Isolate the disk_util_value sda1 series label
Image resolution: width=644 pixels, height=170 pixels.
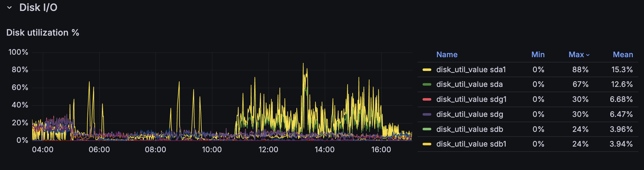tap(471, 70)
